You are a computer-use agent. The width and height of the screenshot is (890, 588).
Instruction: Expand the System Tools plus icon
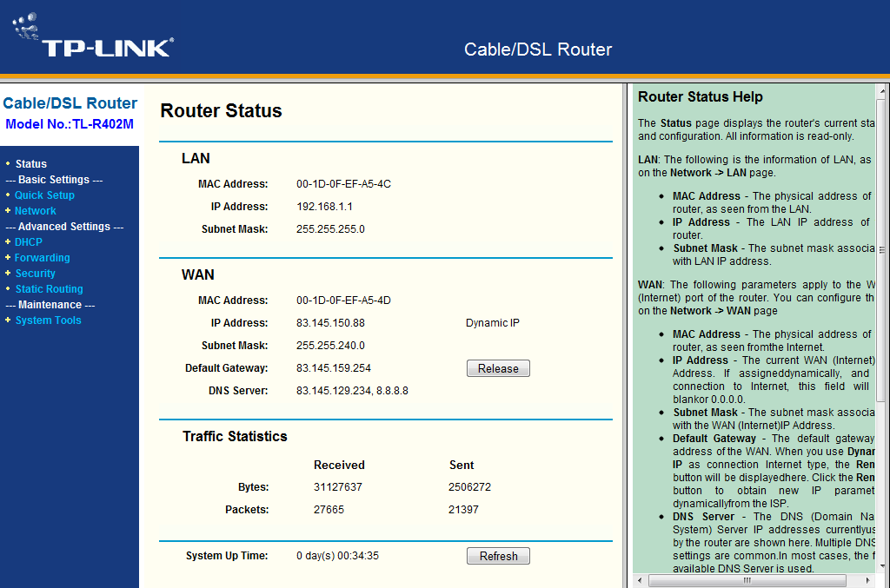point(8,320)
